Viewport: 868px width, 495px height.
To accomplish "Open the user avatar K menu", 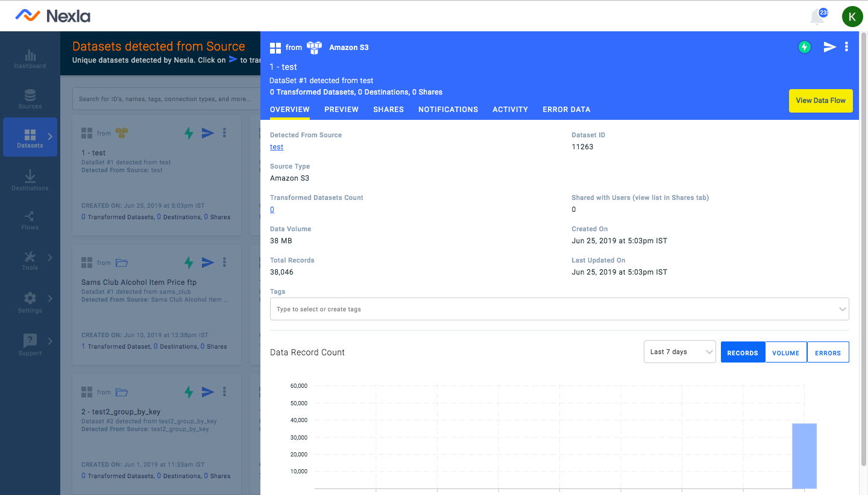I will (852, 16).
